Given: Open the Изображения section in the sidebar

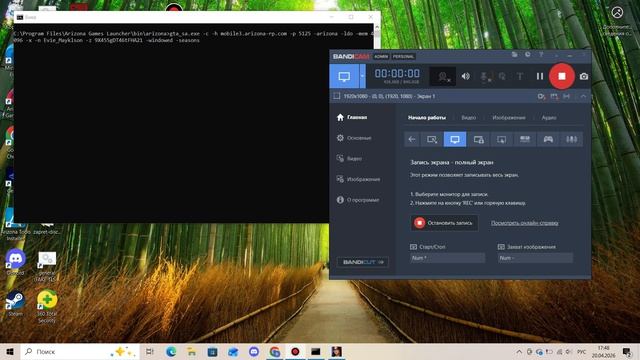Looking at the screenshot, I should [x=358, y=179].
